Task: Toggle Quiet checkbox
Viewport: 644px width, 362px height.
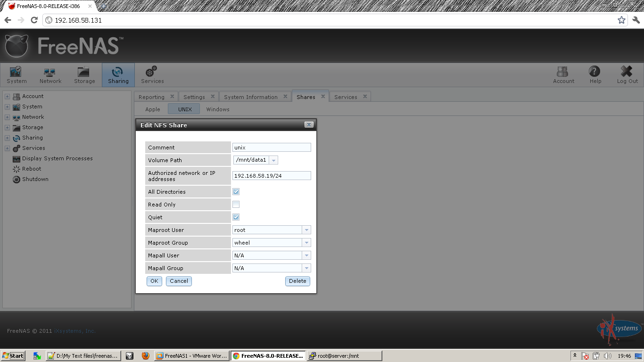Action: tap(236, 217)
